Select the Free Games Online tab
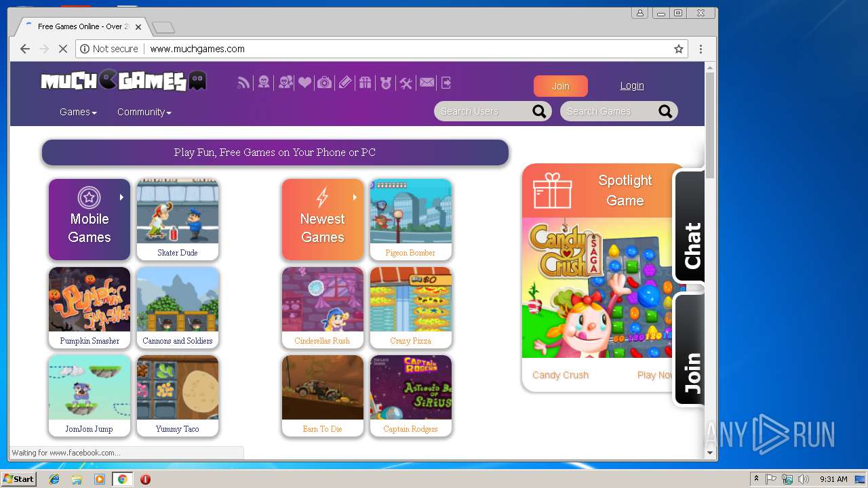This screenshot has width=868, height=488. [x=81, y=27]
